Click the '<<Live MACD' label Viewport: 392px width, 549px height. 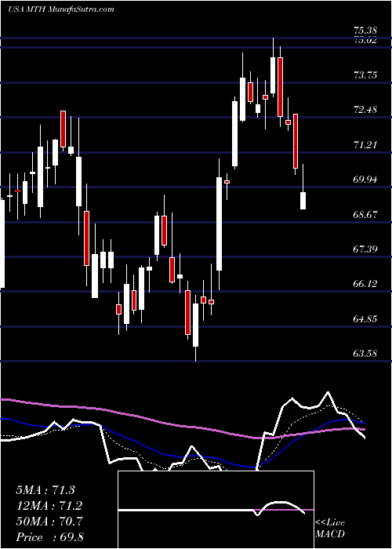point(330,528)
